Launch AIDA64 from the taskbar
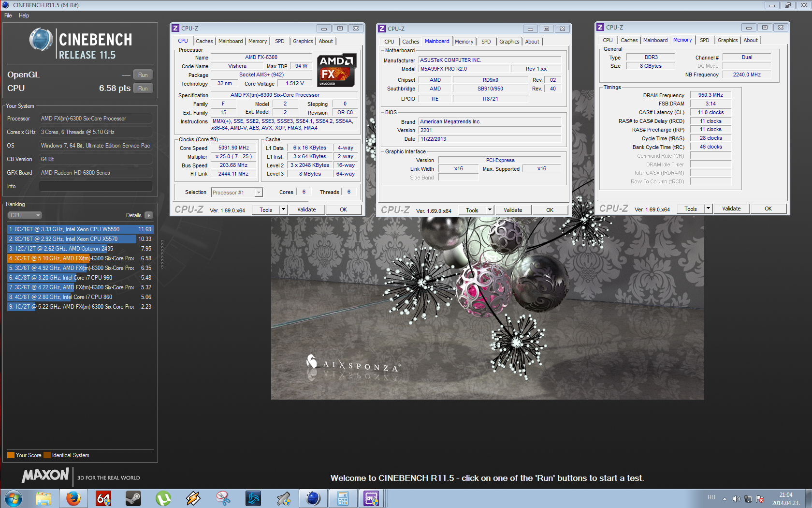Image resolution: width=812 pixels, height=508 pixels. click(103, 498)
